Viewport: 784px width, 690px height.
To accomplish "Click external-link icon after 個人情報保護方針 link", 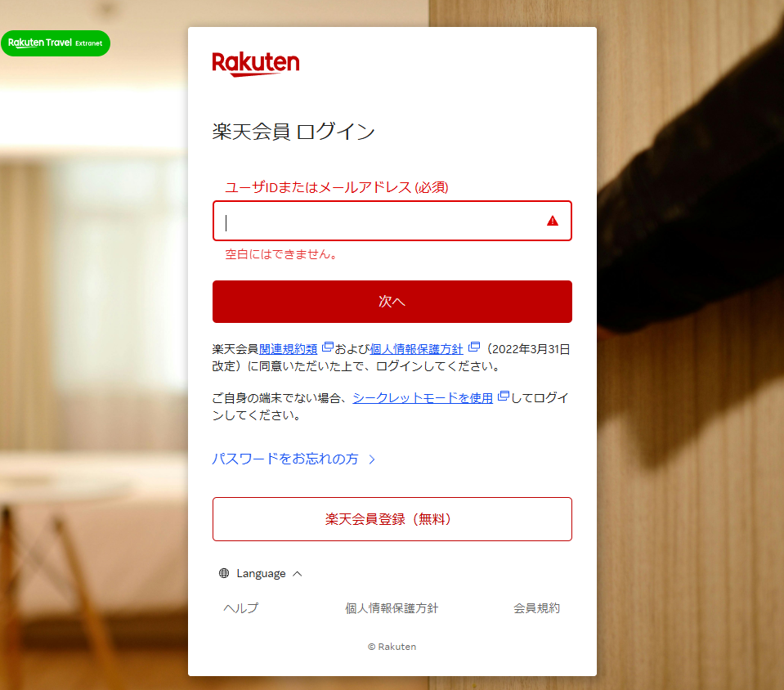I will click(474, 347).
